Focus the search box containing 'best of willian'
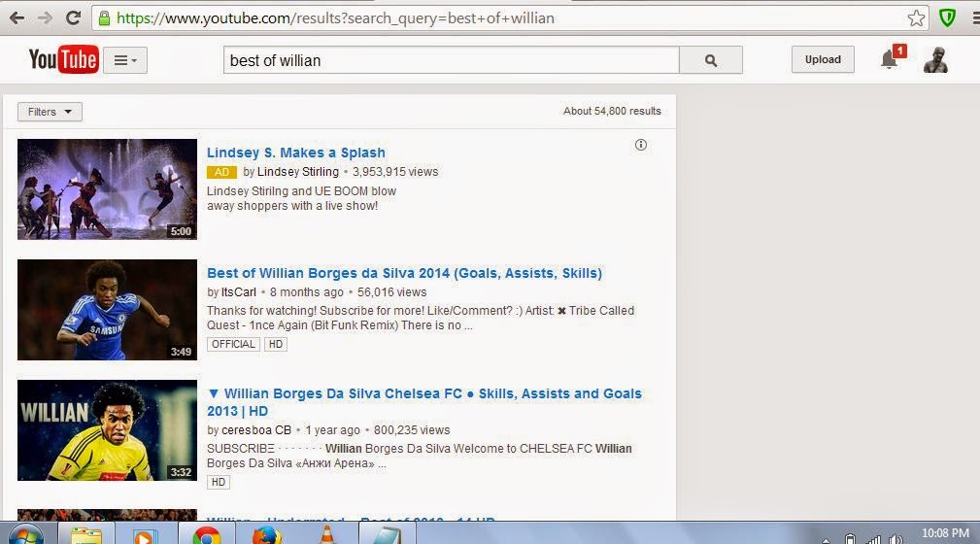Image resolution: width=980 pixels, height=544 pixels. click(x=452, y=60)
